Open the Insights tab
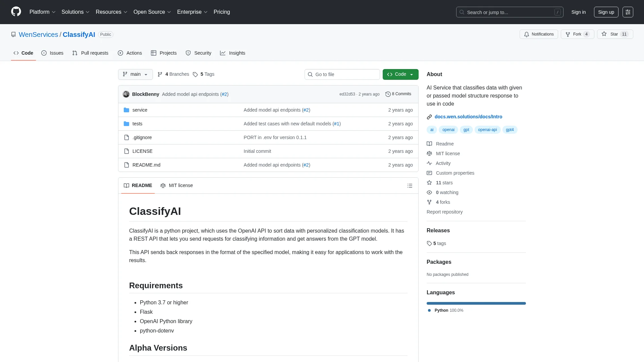 tap(233, 53)
